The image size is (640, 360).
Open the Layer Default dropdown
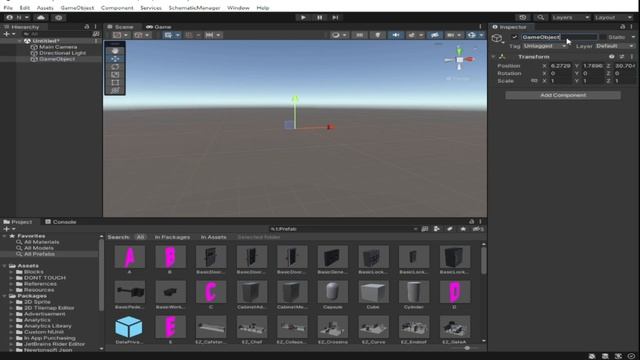coord(614,46)
